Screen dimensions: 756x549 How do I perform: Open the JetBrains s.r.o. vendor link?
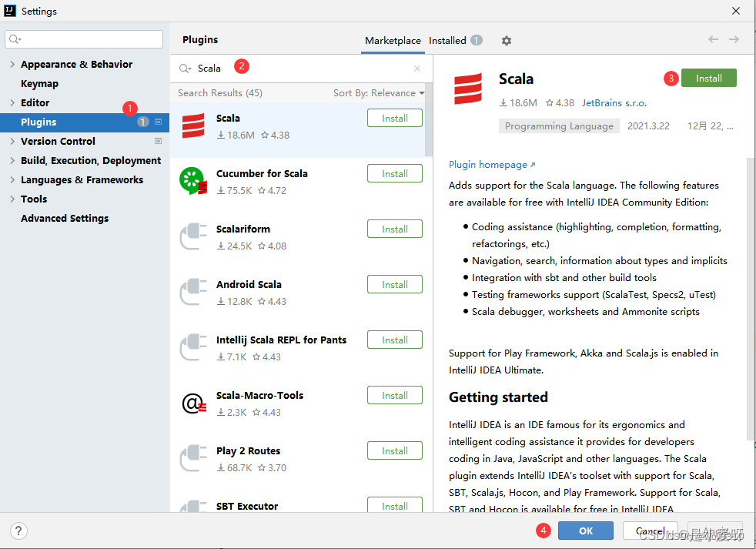click(614, 102)
